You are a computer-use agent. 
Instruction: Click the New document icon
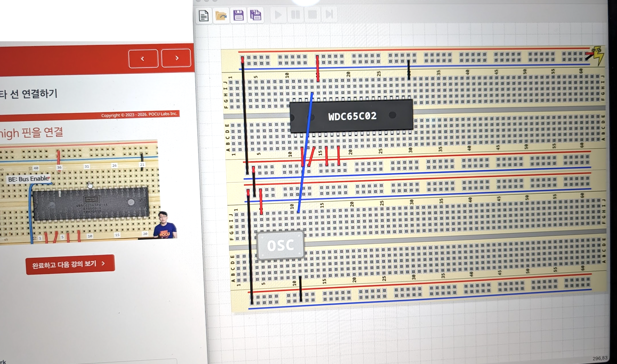click(x=204, y=16)
